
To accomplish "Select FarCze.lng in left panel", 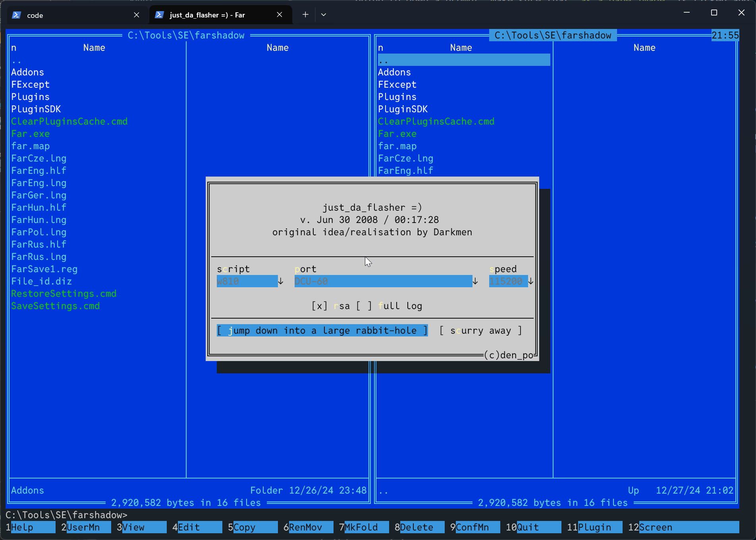I will point(39,158).
